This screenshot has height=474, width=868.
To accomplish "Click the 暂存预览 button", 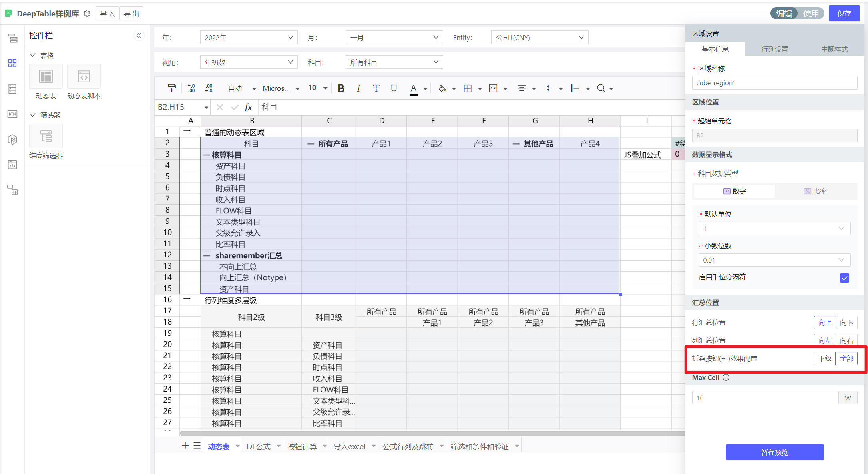I will [x=774, y=452].
